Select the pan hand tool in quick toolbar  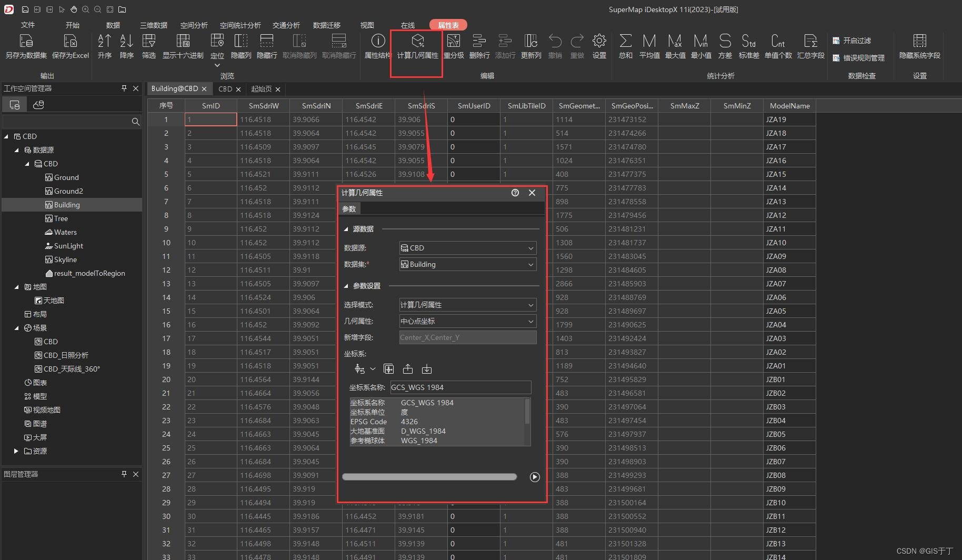coord(74,9)
